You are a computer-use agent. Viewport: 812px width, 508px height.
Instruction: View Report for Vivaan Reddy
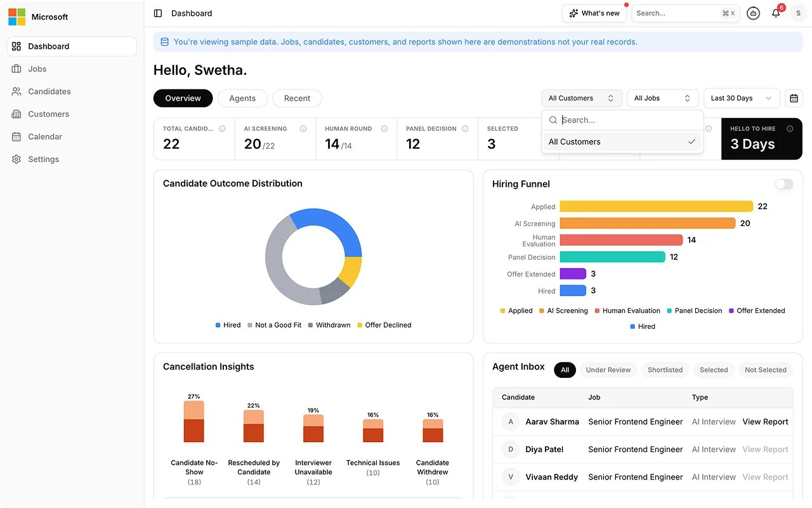click(x=765, y=477)
